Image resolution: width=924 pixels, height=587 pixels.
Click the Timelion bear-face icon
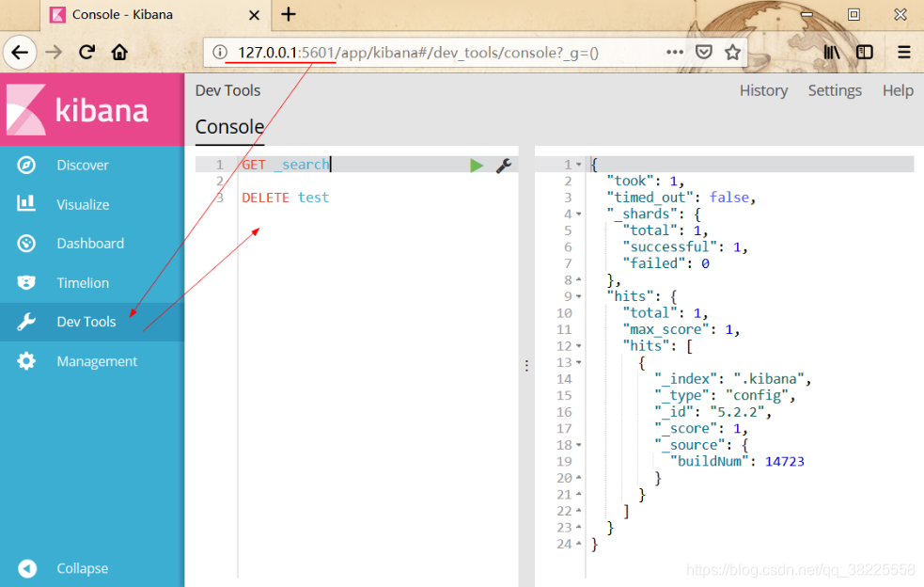coord(26,282)
